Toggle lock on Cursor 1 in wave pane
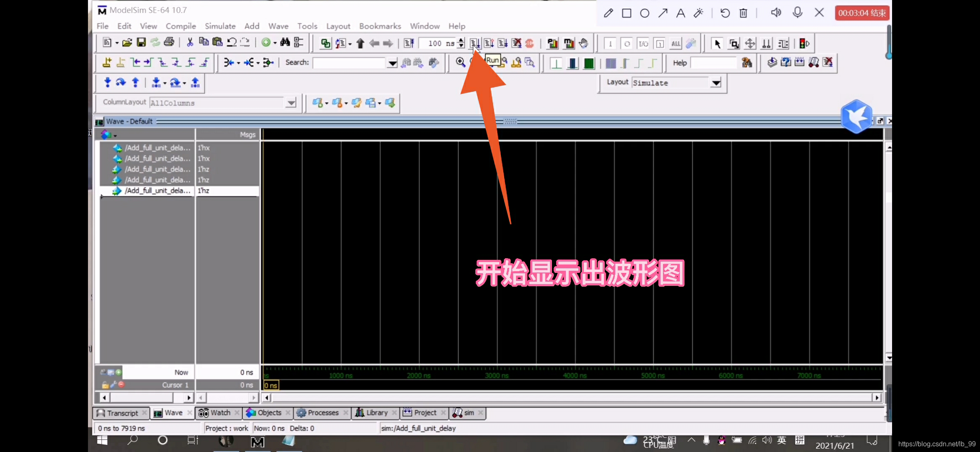Screen dimensions: 980x452 [105, 385]
